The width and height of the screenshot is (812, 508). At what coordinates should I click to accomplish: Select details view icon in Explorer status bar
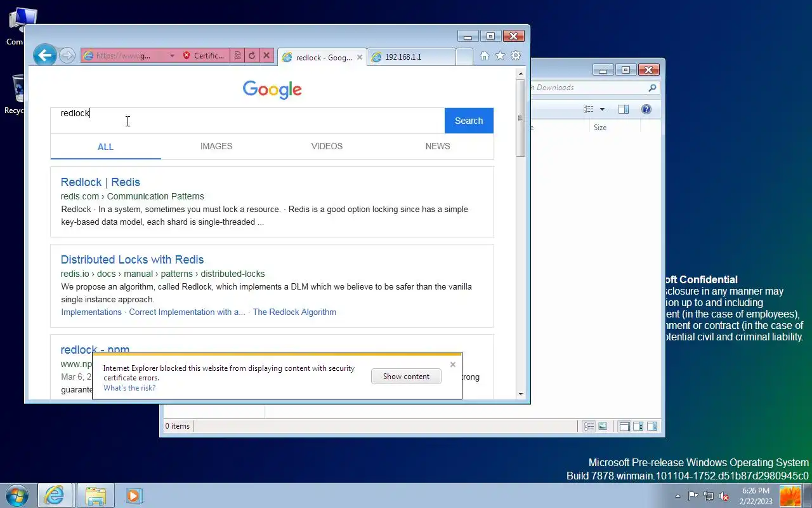pos(589,427)
